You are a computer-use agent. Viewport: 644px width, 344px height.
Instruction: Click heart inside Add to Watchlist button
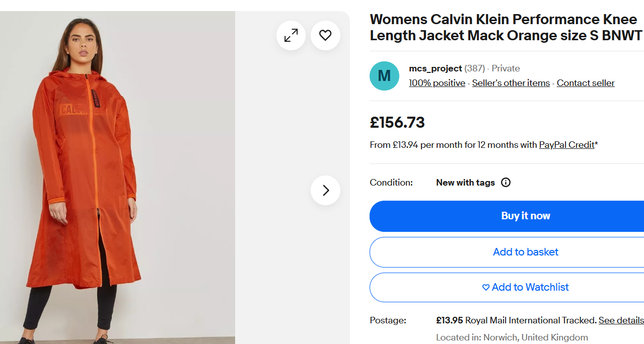[486, 287]
